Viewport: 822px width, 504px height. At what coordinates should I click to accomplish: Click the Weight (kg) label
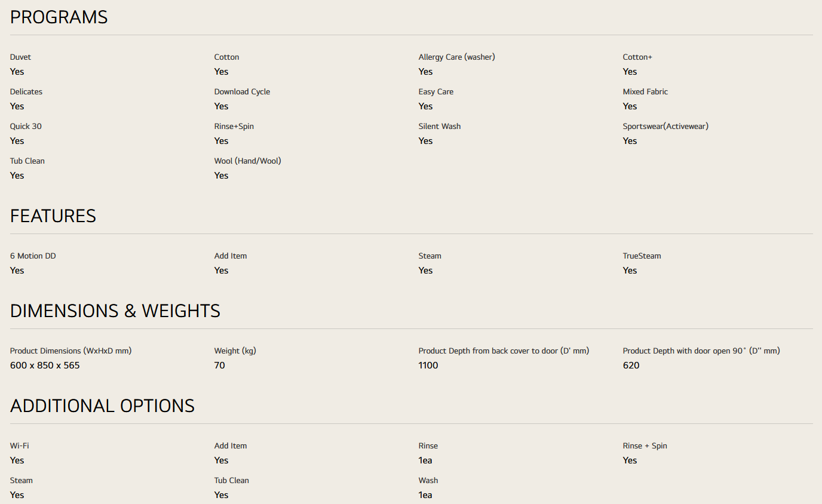[235, 351]
